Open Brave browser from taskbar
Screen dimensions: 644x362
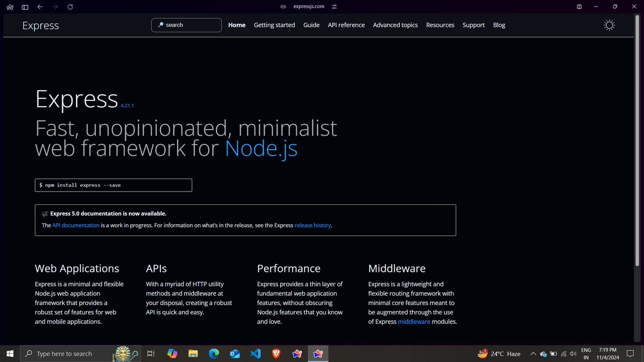click(276, 353)
